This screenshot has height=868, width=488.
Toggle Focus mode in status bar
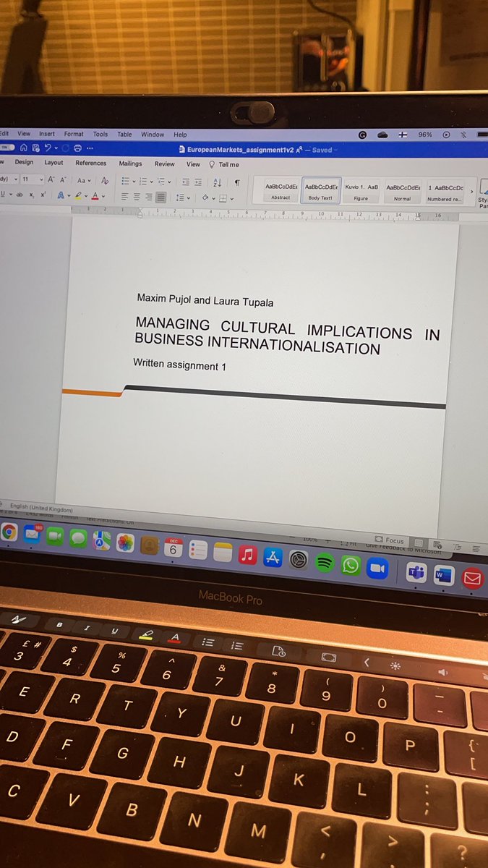coord(390,540)
